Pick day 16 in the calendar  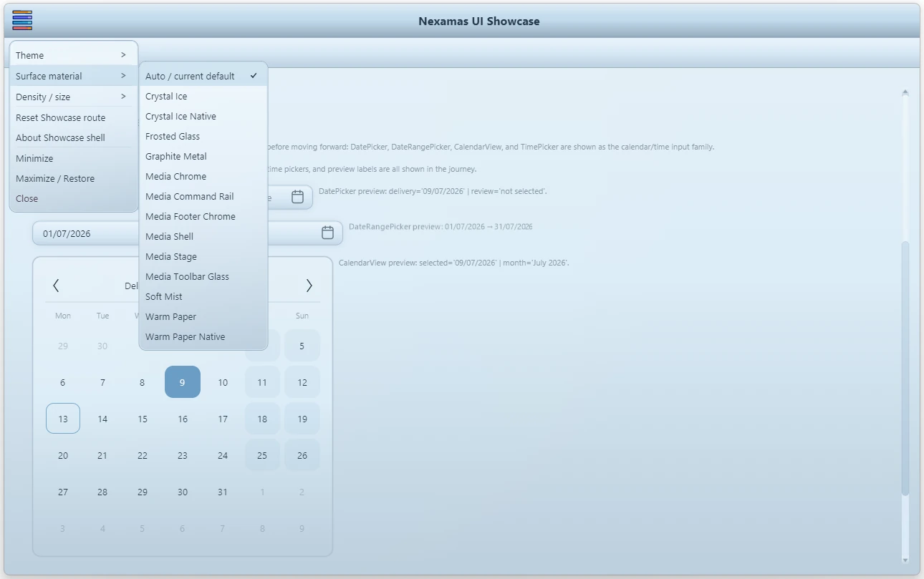(x=183, y=419)
